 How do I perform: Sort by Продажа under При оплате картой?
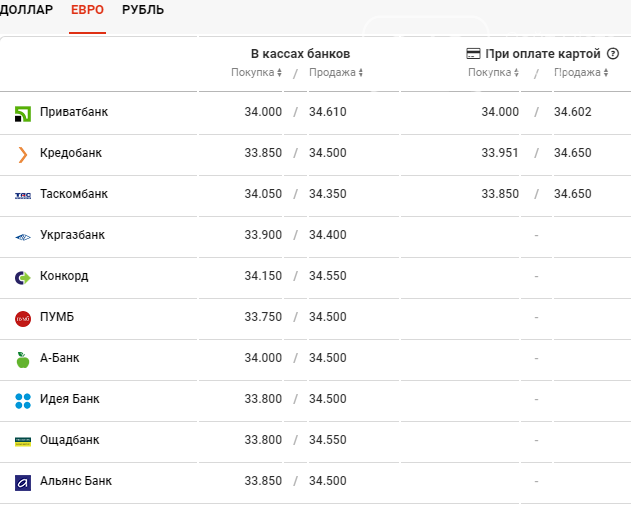(581, 72)
